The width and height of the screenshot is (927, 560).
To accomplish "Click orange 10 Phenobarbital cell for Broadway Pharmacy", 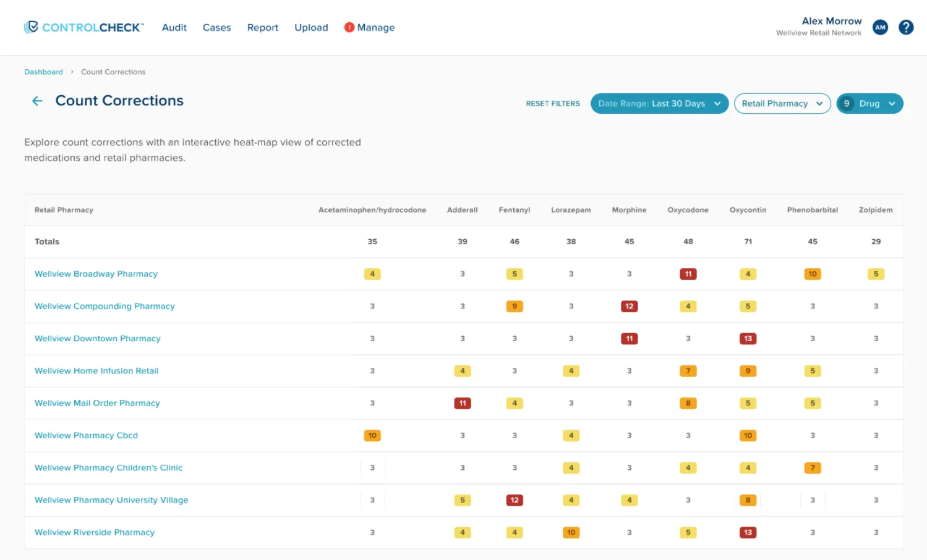I will coord(813,274).
